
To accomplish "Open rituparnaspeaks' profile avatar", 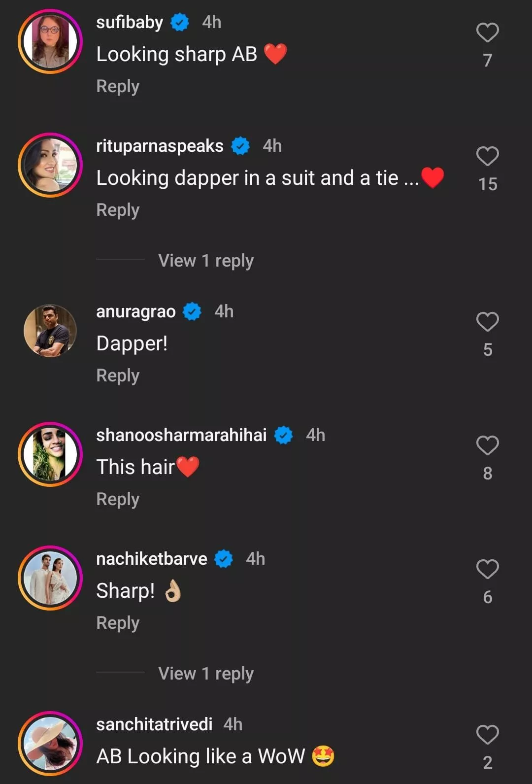I will click(50, 165).
